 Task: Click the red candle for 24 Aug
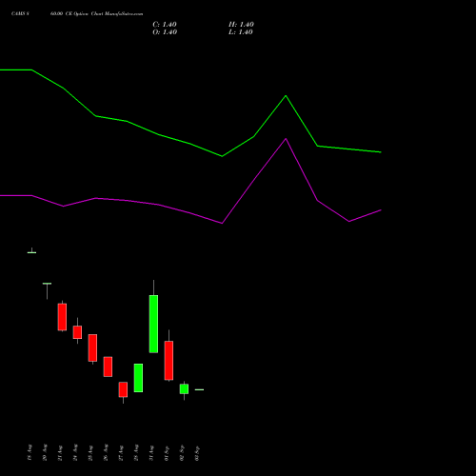pyautogui.click(x=77, y=332)
